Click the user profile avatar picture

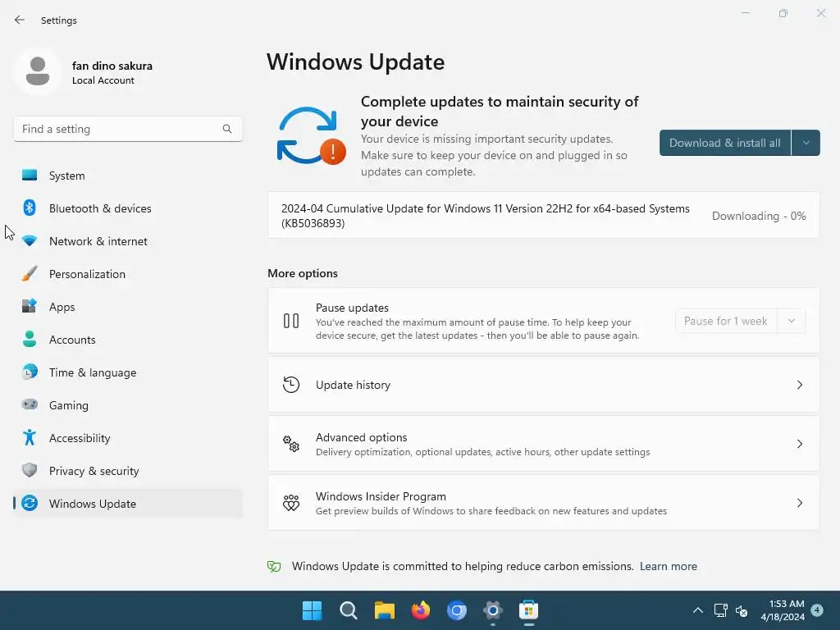(38, 71)
